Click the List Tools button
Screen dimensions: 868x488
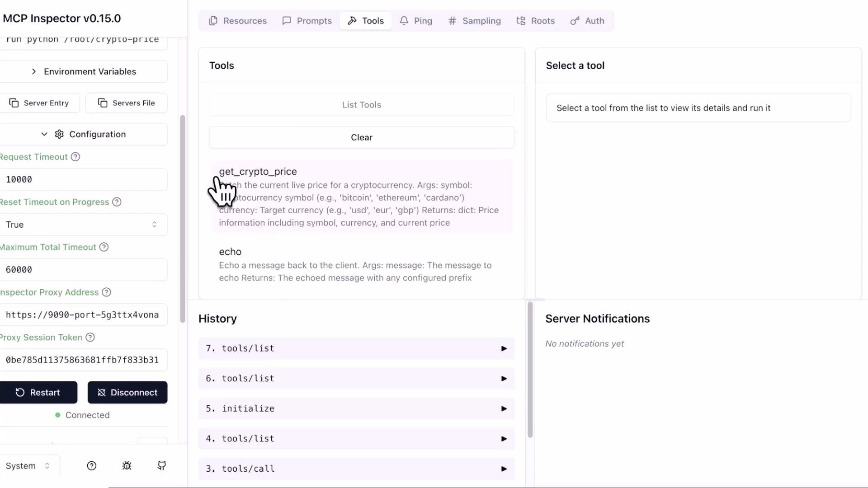(362, 105)
